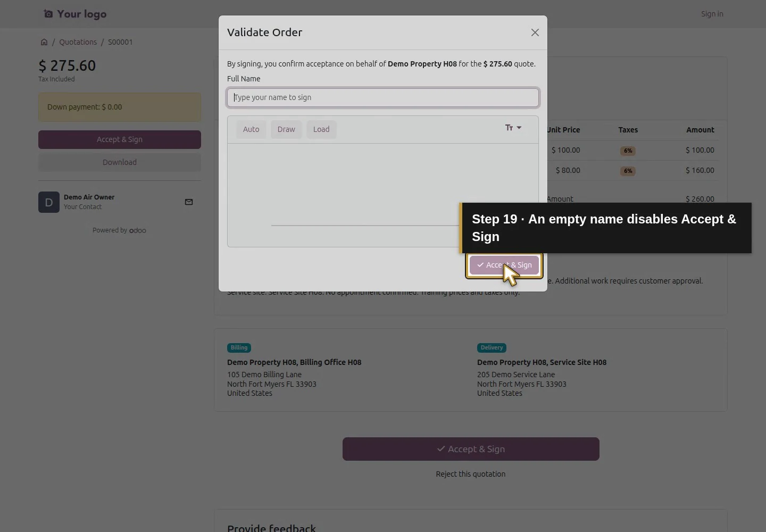Select the Auto signature mode
Screen dimensions: 766x532
point(251,129)
